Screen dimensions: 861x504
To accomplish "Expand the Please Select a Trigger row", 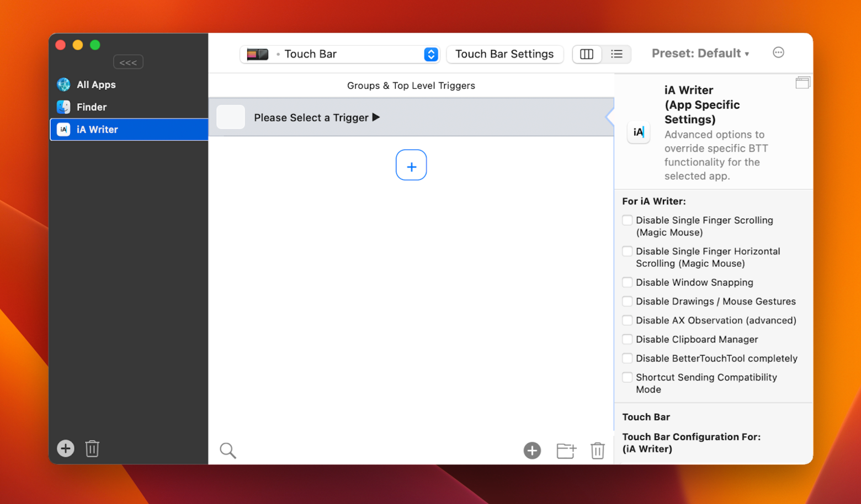I will point(376,117).
